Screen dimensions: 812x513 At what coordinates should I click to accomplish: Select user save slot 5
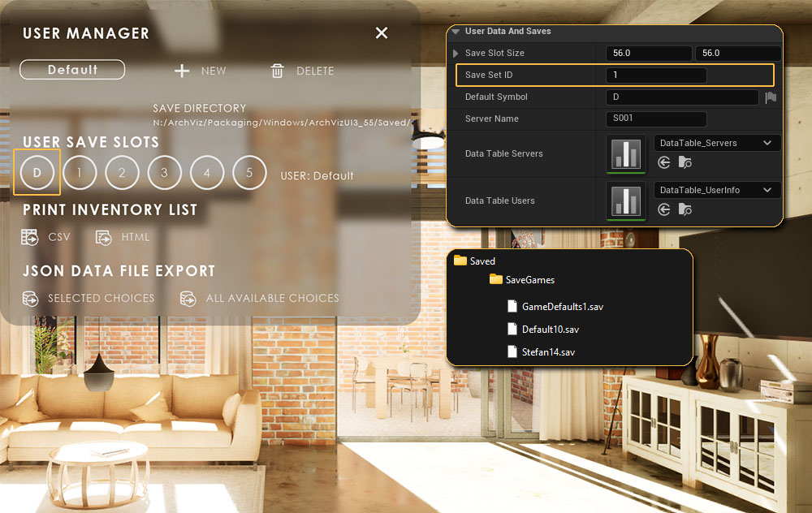249,172
